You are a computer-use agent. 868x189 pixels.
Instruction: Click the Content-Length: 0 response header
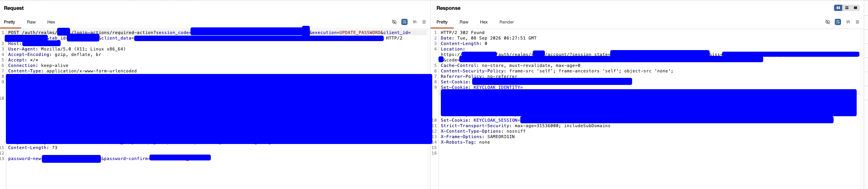tap(464, 43)
